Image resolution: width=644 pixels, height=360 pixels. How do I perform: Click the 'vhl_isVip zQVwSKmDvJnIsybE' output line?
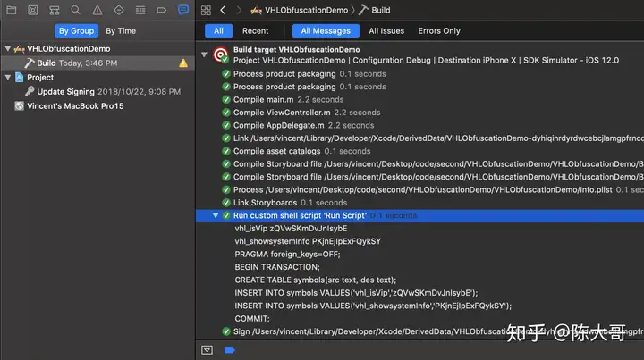point(291,229)
